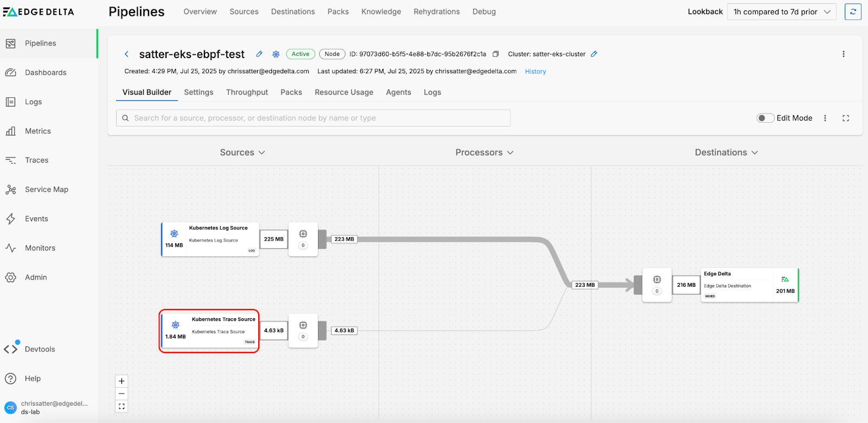Select the Kubernetes Trace Source node
Viewport: 868px width, 423px height.
(x=209, y=331)
